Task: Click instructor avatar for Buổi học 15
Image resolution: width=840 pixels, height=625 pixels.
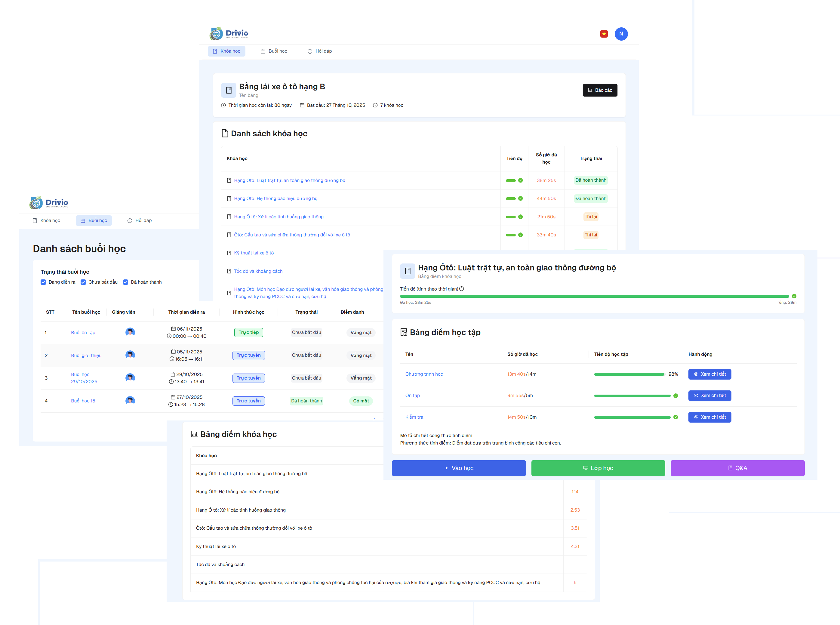Action: click(130, 401)
